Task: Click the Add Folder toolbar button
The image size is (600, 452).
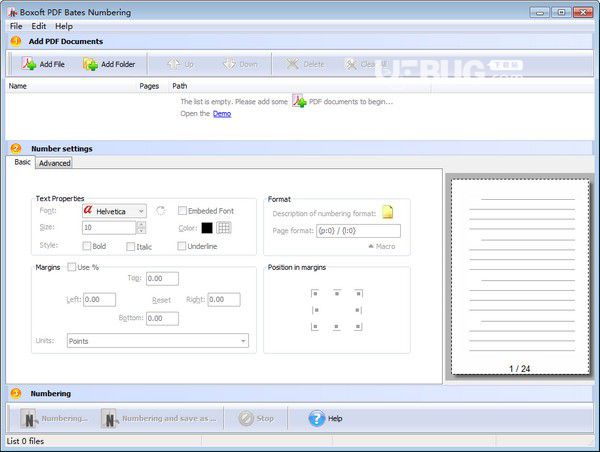Action: (109, 64)
